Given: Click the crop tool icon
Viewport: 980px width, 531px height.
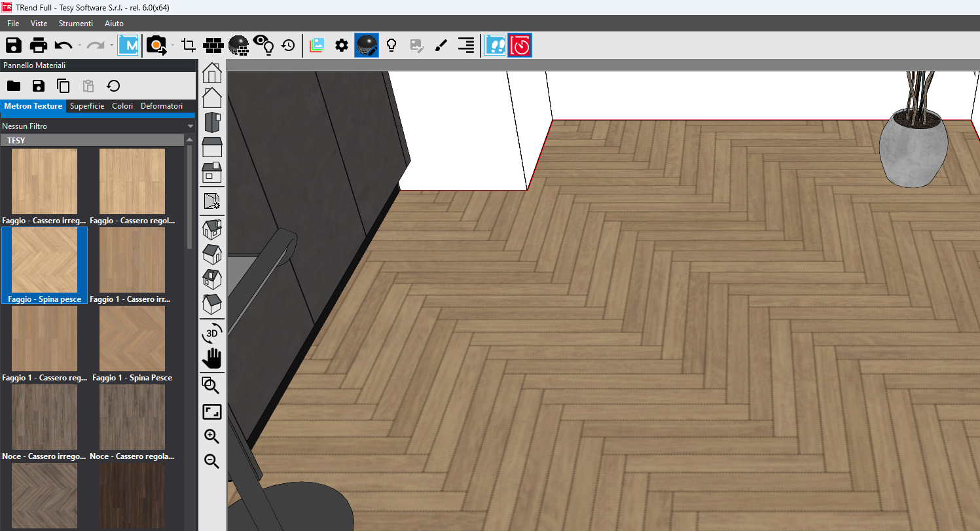Looking at the screenshot, I should click(189, 45).
